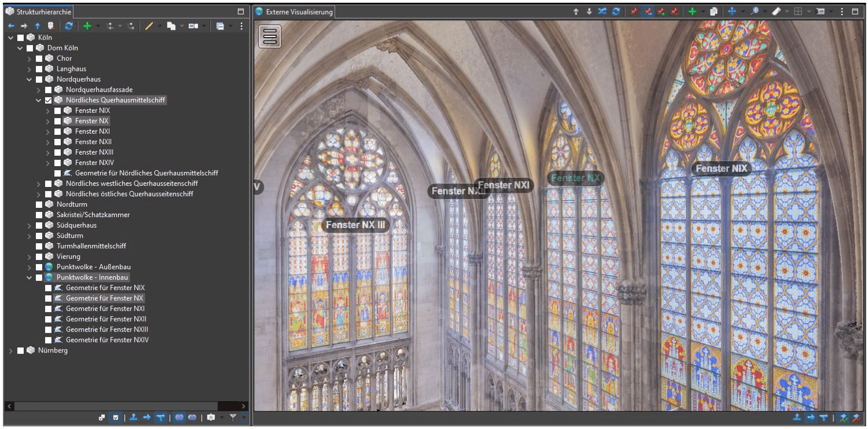This screenshot has width=868, height=429.
Task: Maximize the Strukturhierarchie panel
Action: [x=241, y=12]
